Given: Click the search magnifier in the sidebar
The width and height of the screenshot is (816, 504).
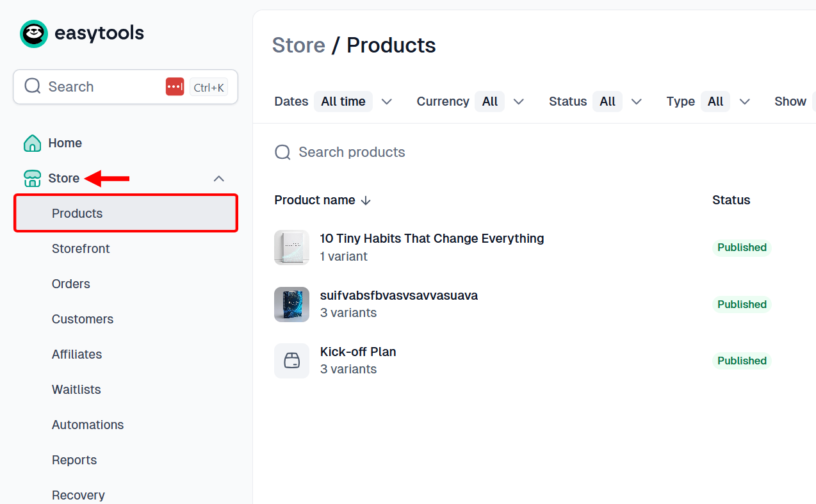Looking at the screenshot, I should (32, 86).
